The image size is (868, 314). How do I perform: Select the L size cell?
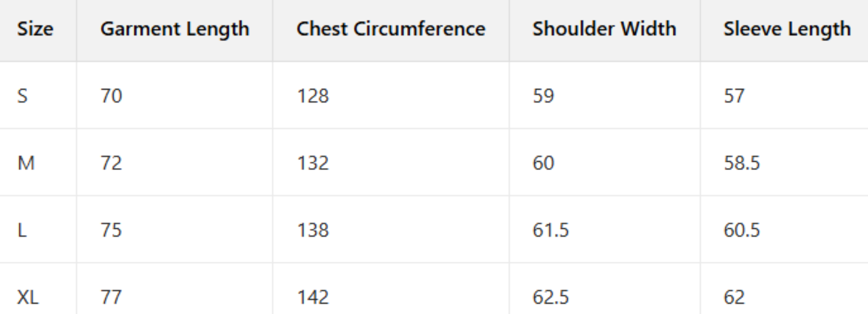click(22, 230)
